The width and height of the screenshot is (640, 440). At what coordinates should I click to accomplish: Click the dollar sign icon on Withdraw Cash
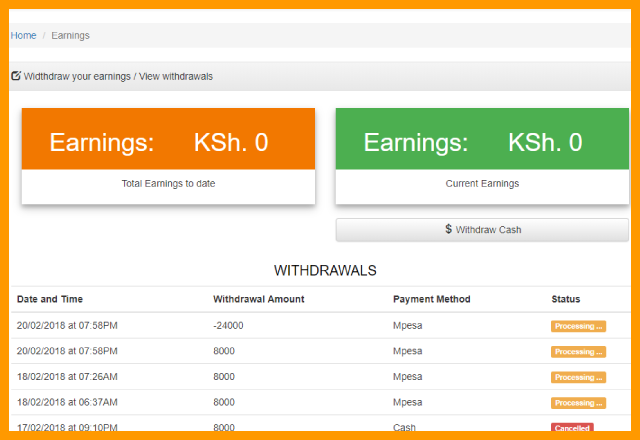pos(449,230)
